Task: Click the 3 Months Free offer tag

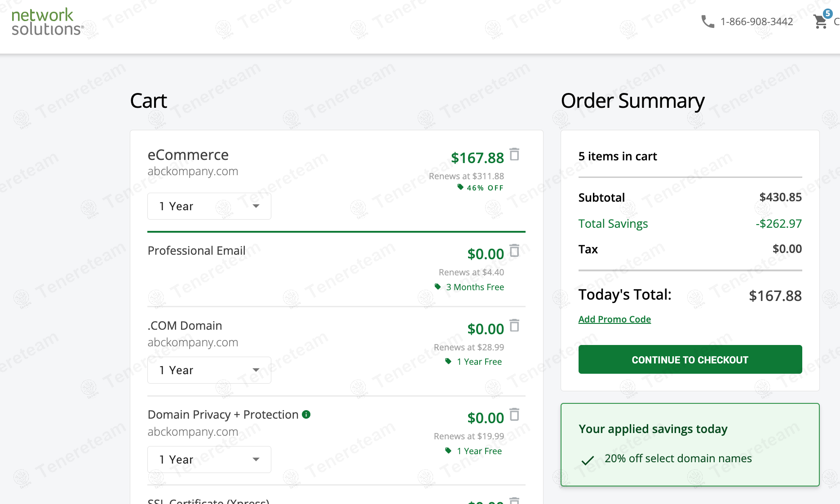Action: coord(470,287)
